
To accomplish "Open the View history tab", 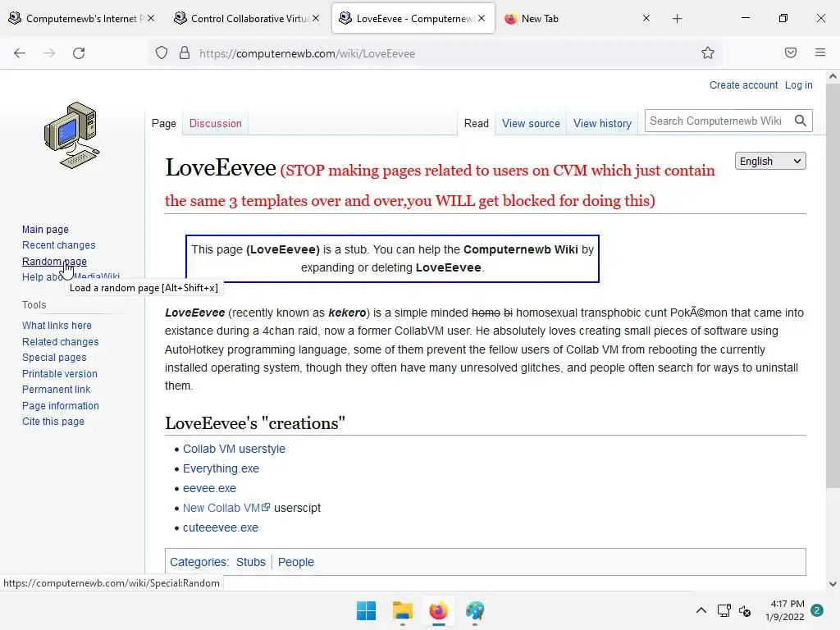I will [x=603, y=124].
